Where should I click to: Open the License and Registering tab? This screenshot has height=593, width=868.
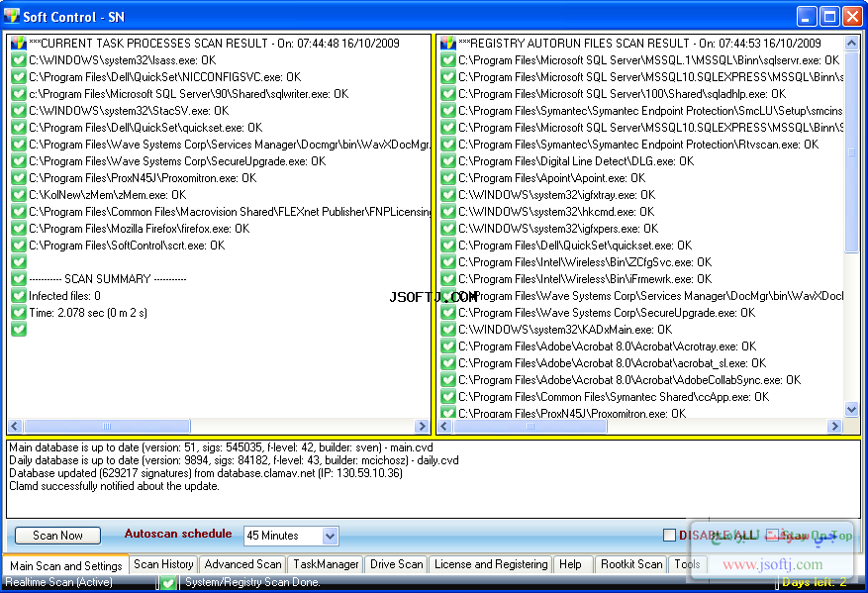click(x=491, y=564)
